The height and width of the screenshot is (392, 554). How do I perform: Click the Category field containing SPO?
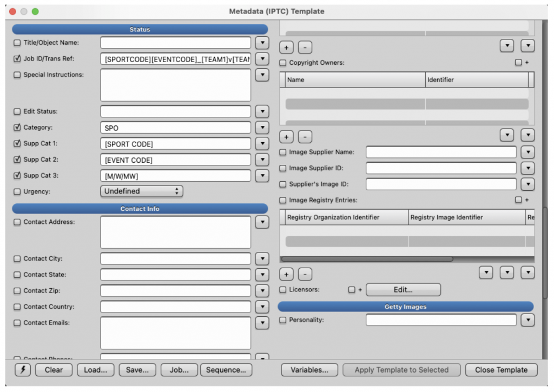tap(176, 128)
